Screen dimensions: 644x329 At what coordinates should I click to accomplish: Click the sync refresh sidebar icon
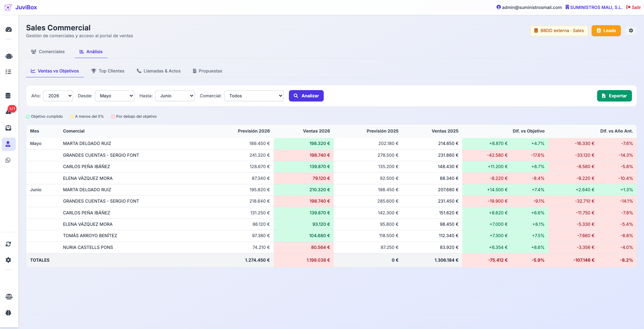tap(9, 244)
